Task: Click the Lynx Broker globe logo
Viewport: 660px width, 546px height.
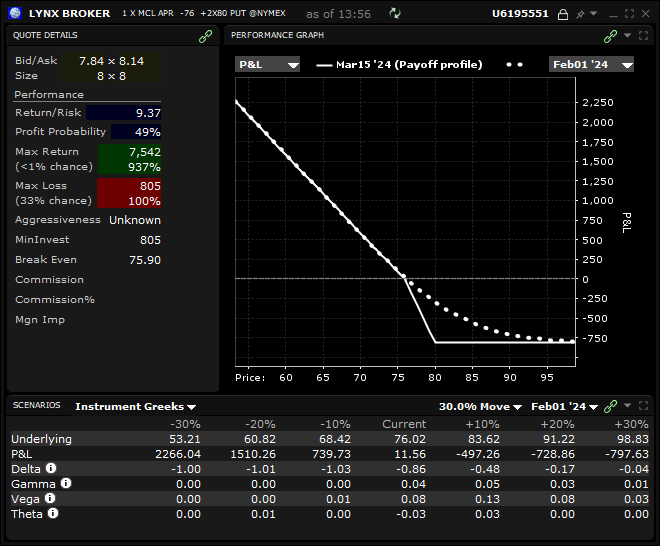Action: tap(14, 14)
